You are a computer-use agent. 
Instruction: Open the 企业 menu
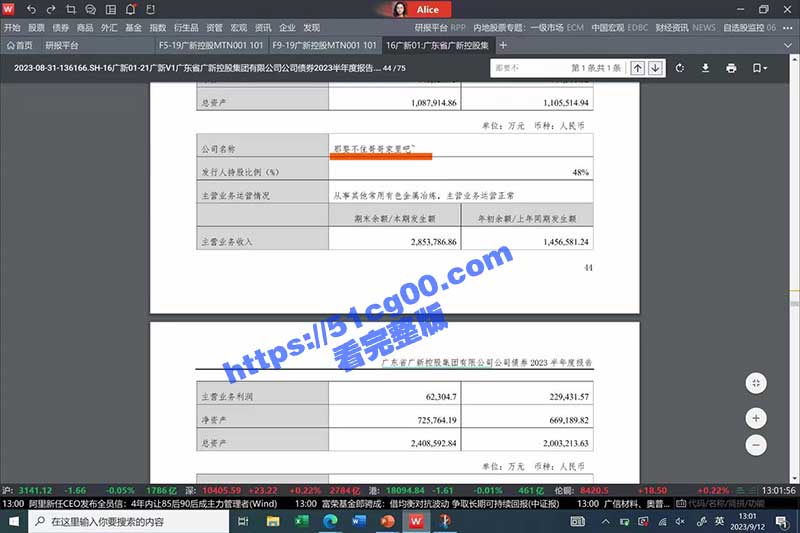[287, 28]
